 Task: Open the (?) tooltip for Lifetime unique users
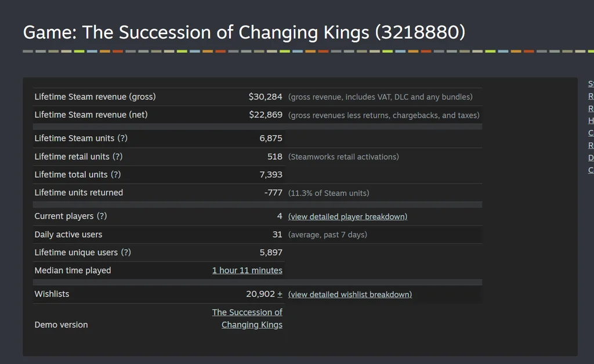[x=126, y=252]
